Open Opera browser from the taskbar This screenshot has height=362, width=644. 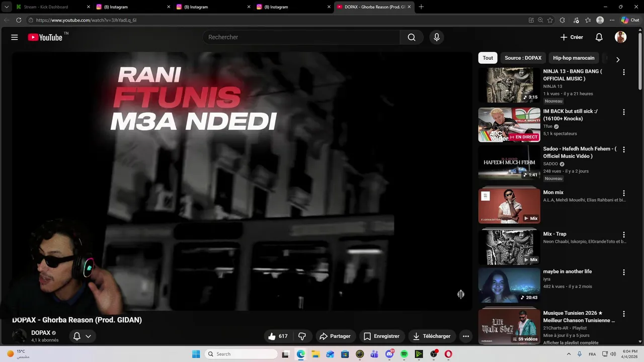448,354
